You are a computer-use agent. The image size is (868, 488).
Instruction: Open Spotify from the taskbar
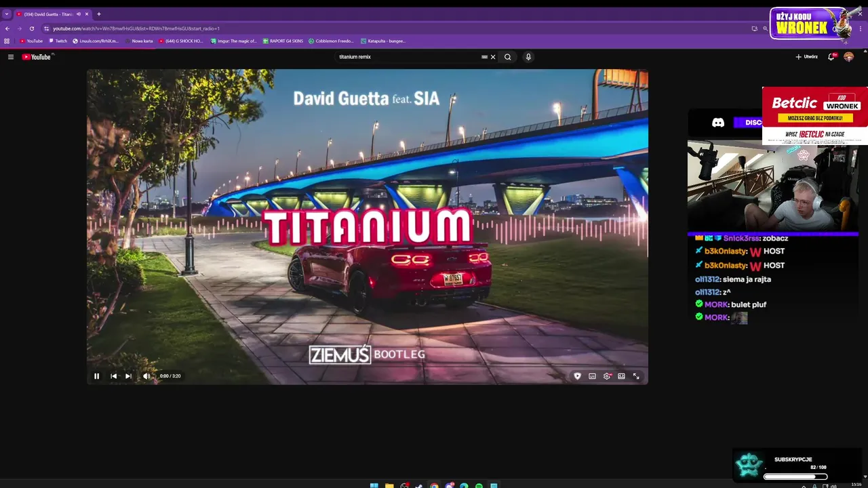click(479, 485)
